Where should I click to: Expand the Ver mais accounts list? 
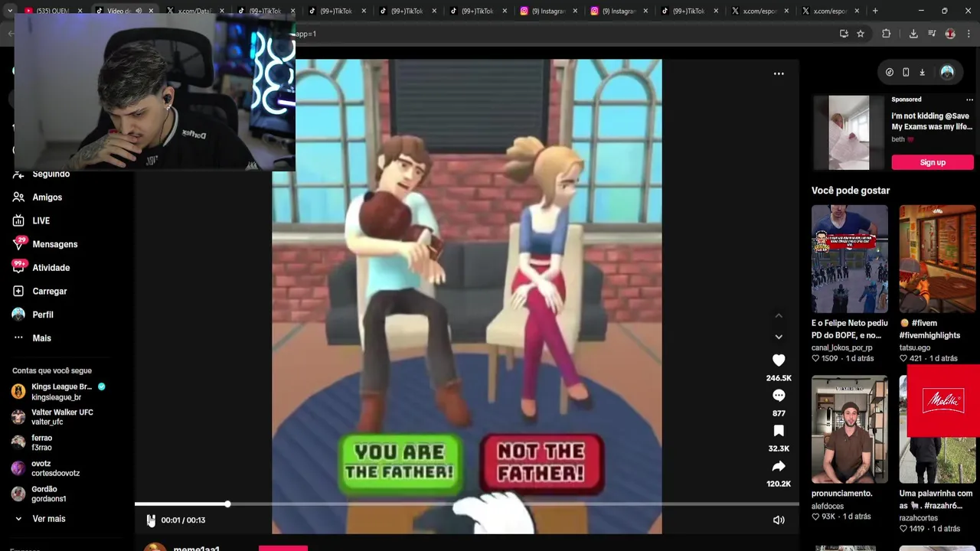[x=48, y=519]
